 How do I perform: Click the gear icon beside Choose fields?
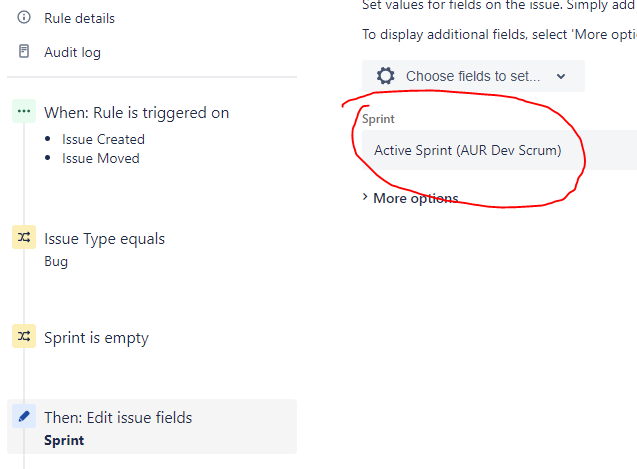pos(385,76)
